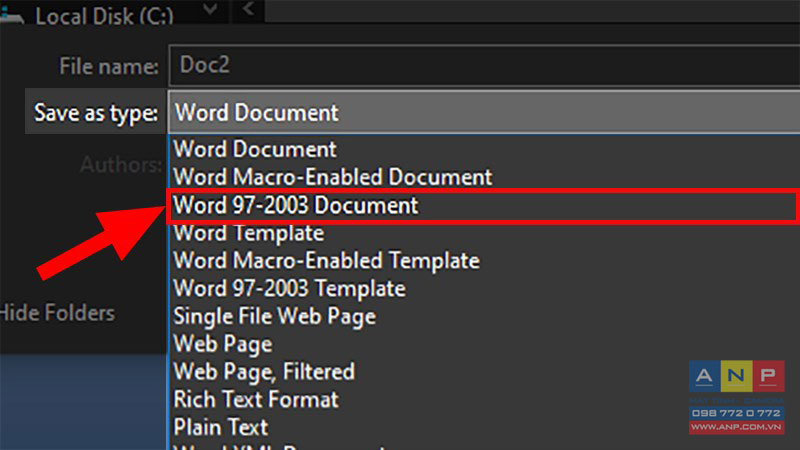Choose Word Document in the type list

(x=484, y=149)
